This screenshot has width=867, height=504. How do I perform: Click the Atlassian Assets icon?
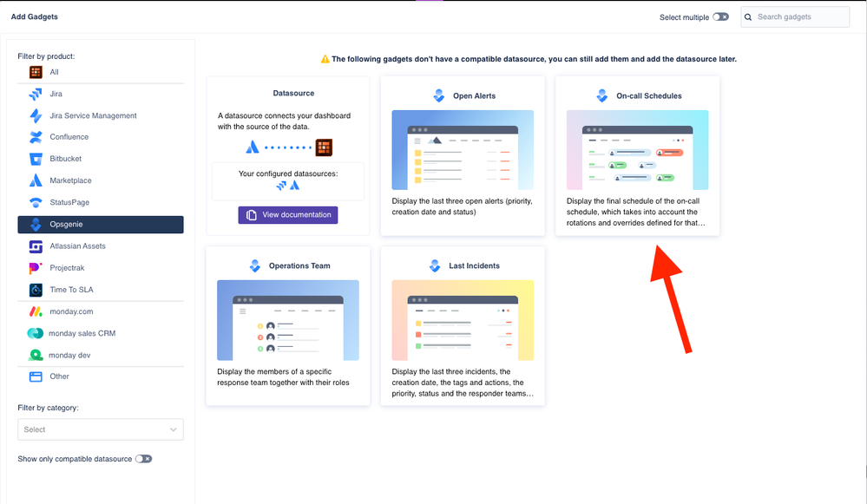click(36, 246)
